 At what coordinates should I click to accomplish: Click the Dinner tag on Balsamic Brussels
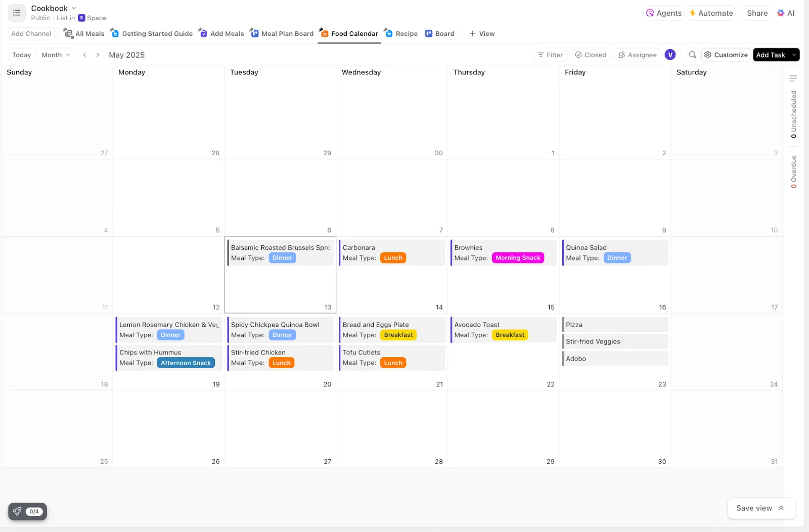point(282,258)
